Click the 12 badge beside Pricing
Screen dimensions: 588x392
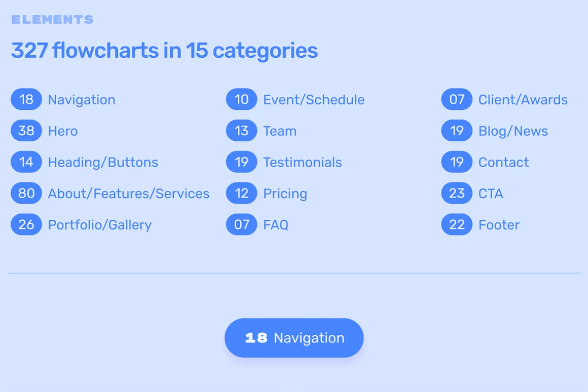point(241,193)
